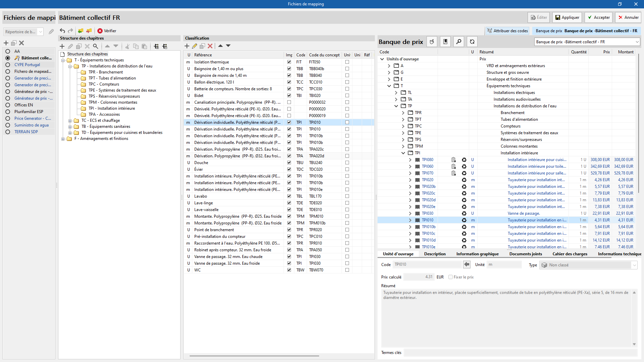Image resolution: width=644 pixels, height=362 pixels.
Task: Toggle Imp checkbox for Isolation thermique
Action: [289, 62]
